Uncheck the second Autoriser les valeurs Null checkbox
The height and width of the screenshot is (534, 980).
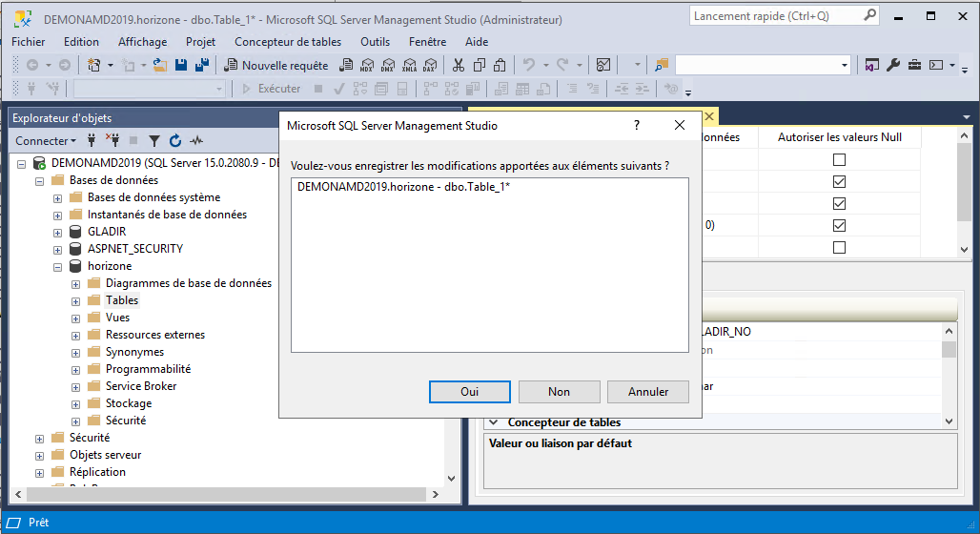pyautogui.click(x=839, y=182)
